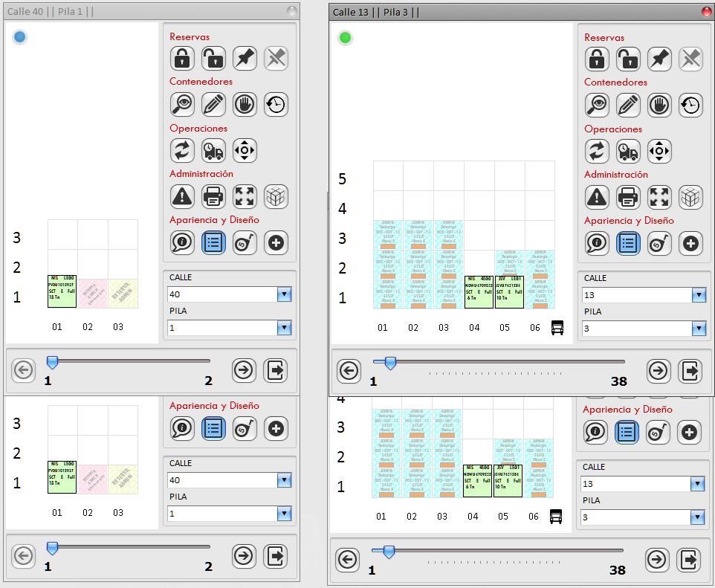The image size is (715, 588).
Task: Click the pencil edit container icon in the upper Calle 40 window
Action: coord(213,105)
